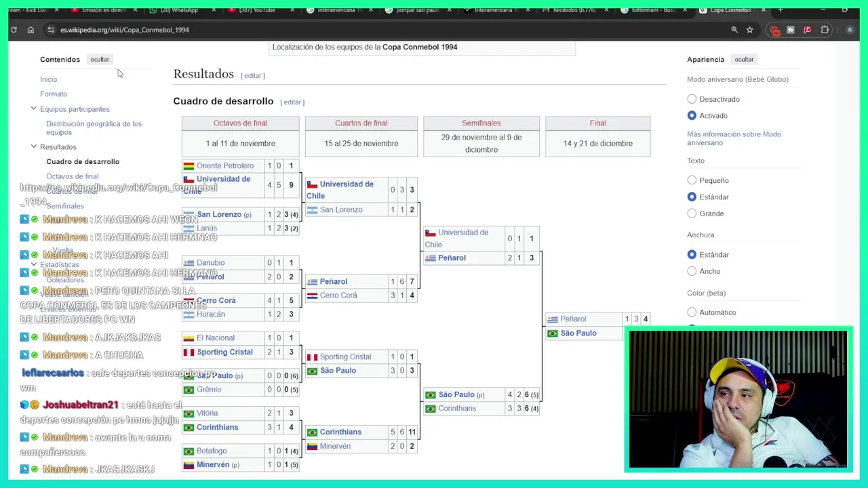Edit the Resultados section
Screen dimensions: 868x488
[x=252, y=76]
